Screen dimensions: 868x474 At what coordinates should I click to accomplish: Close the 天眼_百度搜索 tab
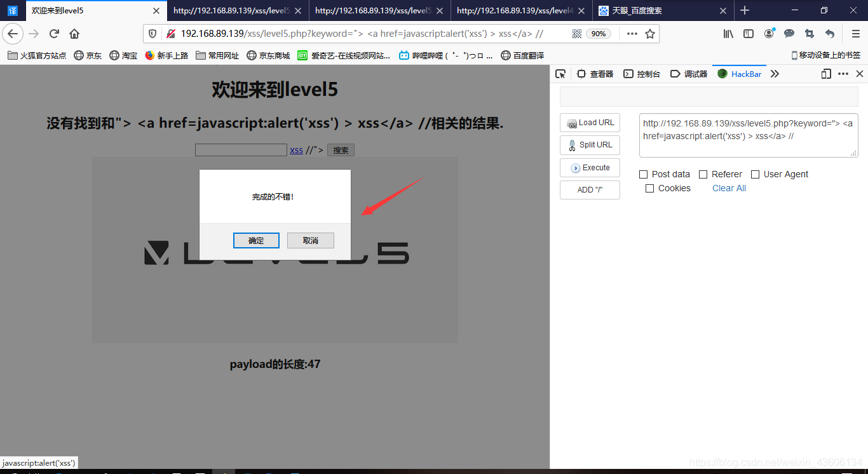[x=722, y=11]
